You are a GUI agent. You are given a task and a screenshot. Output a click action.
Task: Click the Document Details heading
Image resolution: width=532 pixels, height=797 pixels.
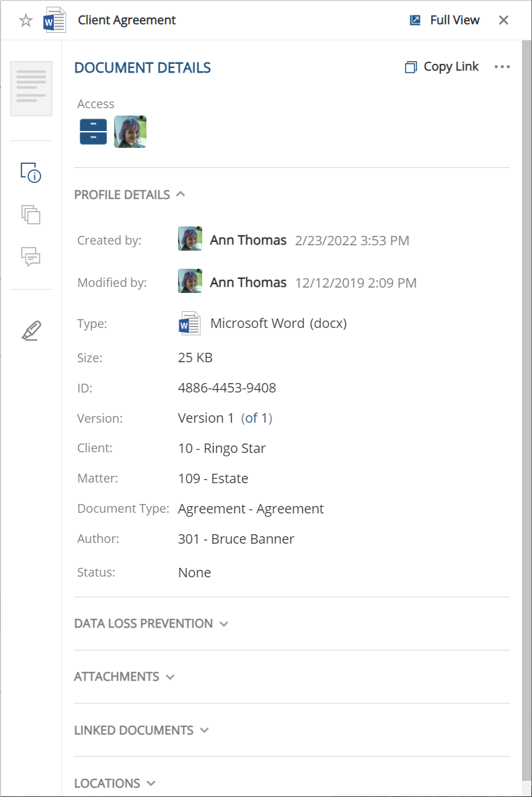pyautogui.click(x=142, y=67)
